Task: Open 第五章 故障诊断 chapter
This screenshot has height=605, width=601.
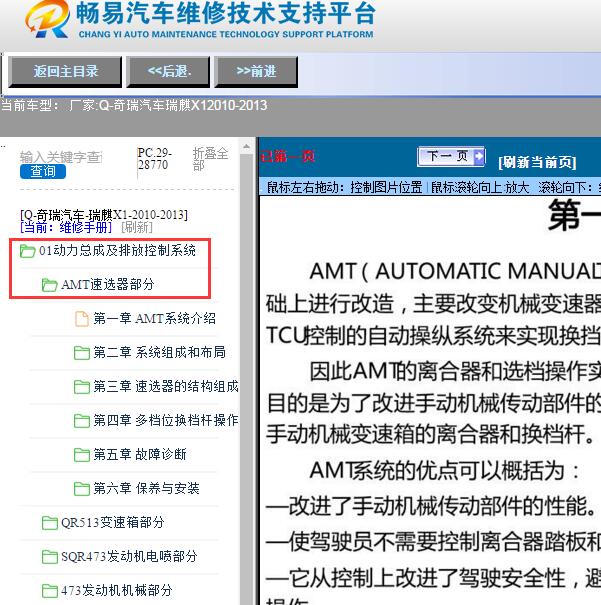Action: pos(140,454)
